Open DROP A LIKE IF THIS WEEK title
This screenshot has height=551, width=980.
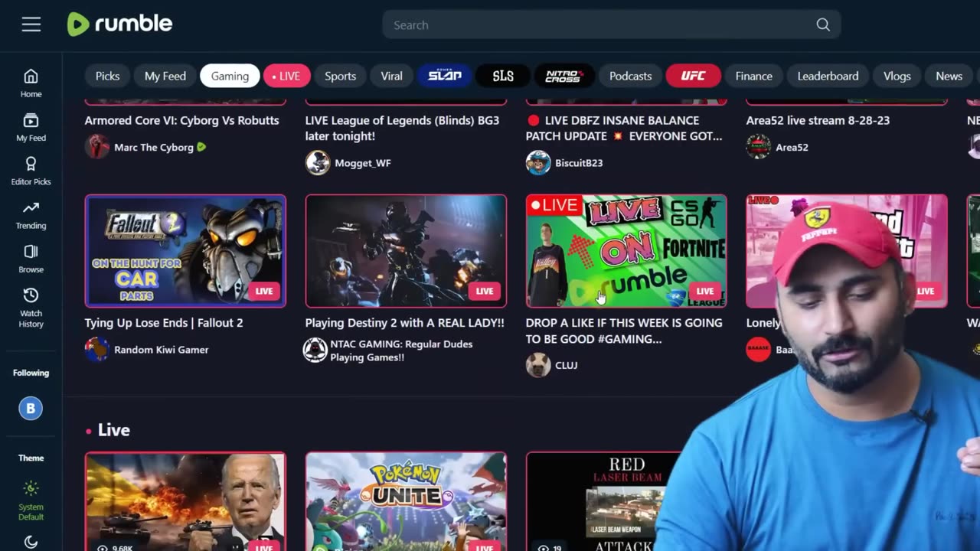pos(624,331)
